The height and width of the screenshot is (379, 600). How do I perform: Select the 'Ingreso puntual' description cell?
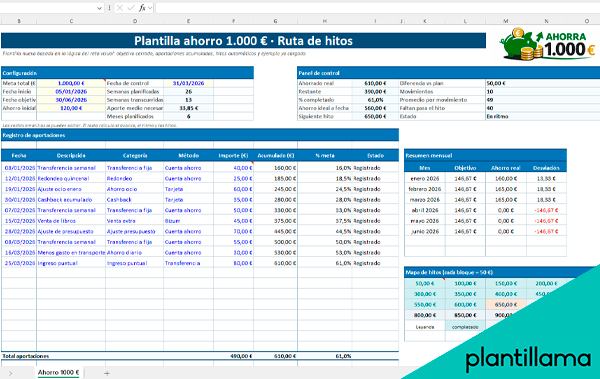[x=71, y=263]
